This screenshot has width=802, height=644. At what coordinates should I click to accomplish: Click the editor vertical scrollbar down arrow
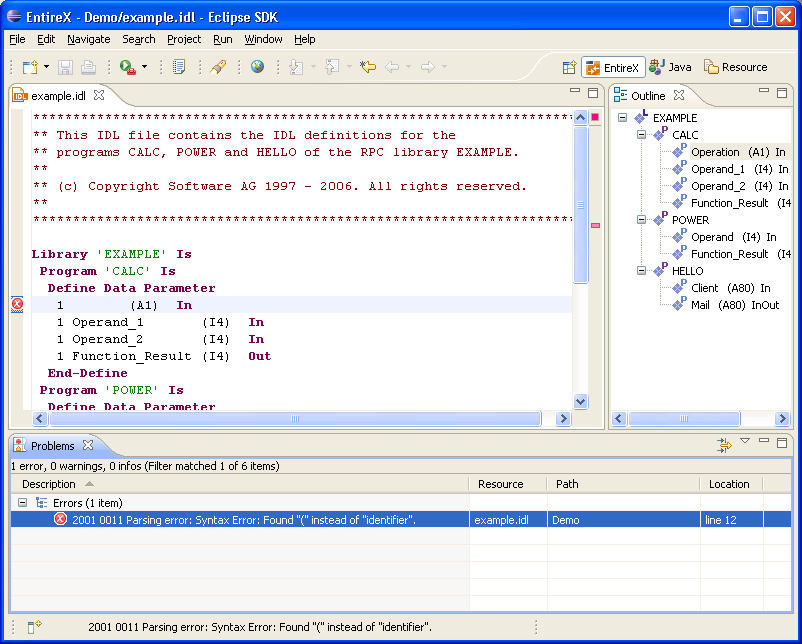tap(581, 402)
